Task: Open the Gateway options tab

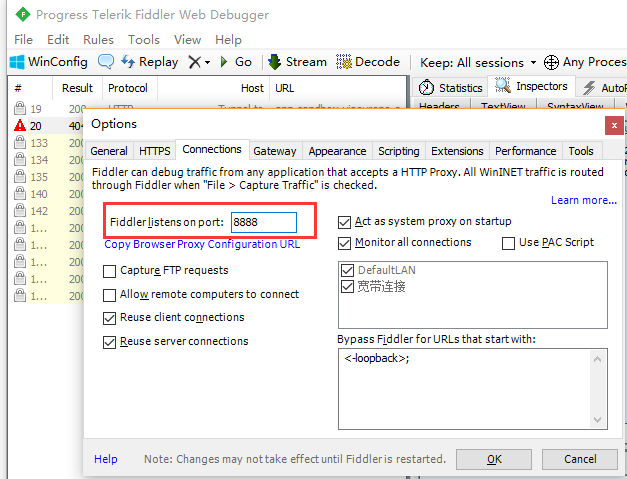Action: pyautogui.click(x=275, y=151)
